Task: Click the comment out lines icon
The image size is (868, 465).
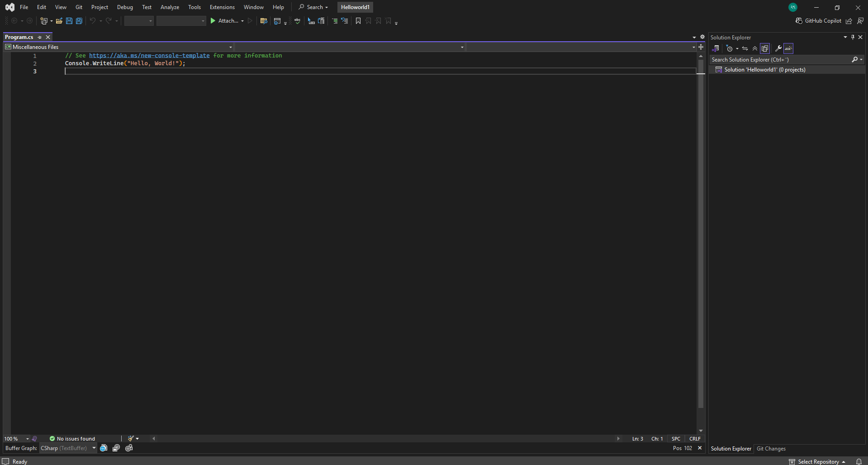Action: [335, 21]
